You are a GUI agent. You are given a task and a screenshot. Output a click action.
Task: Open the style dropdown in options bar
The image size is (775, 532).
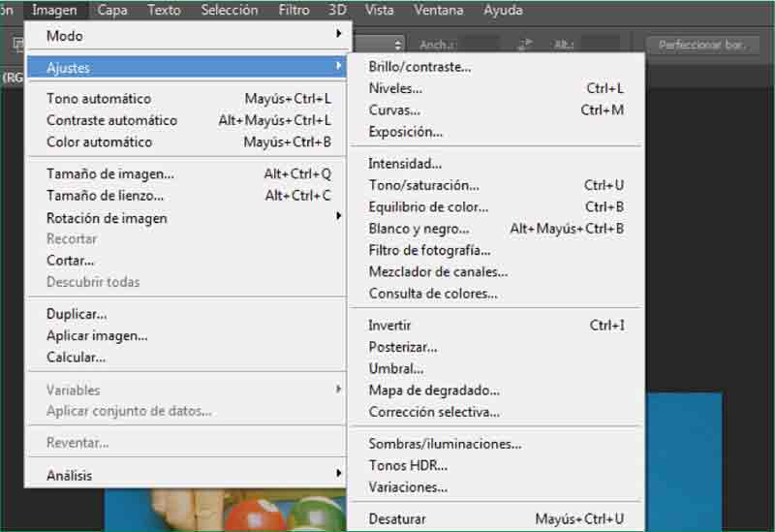378,45
